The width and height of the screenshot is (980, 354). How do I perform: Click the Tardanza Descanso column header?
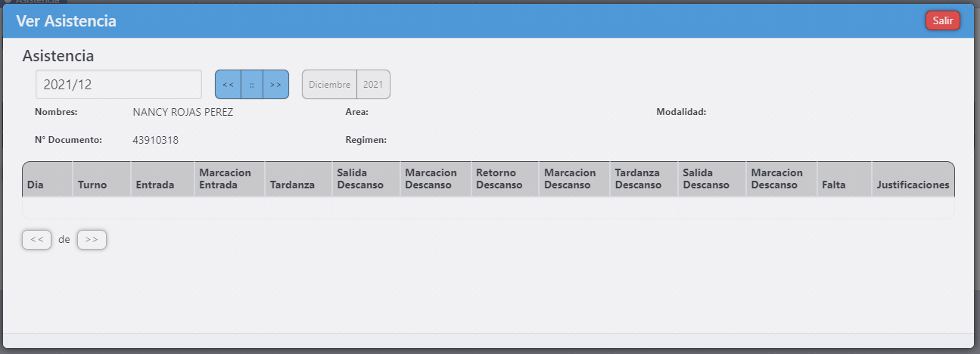(x=638, y=179)
